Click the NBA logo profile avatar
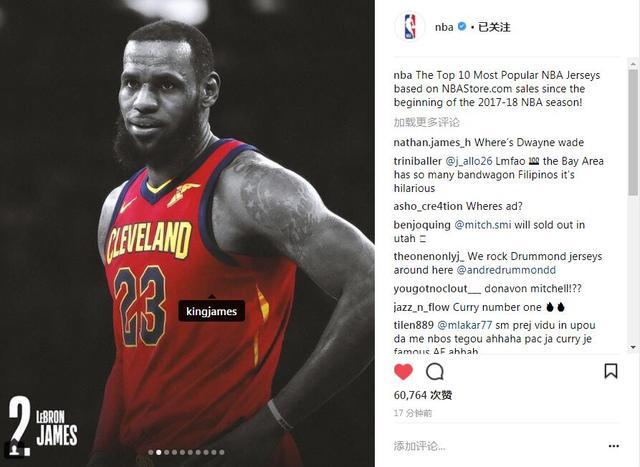640x467 pixels. coord(410,27)
